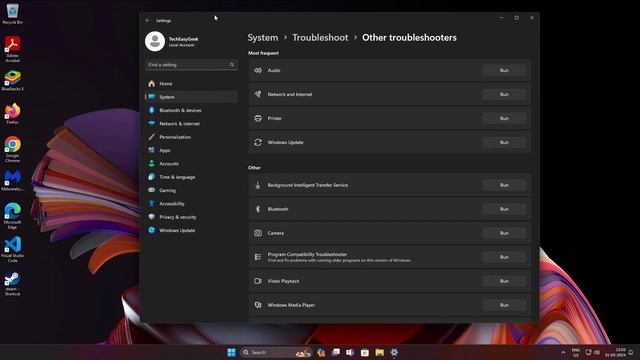Screen dimensions: 640x360
Task: Click the Windows Update sync icon in list
Action: (x=258, y=142)
